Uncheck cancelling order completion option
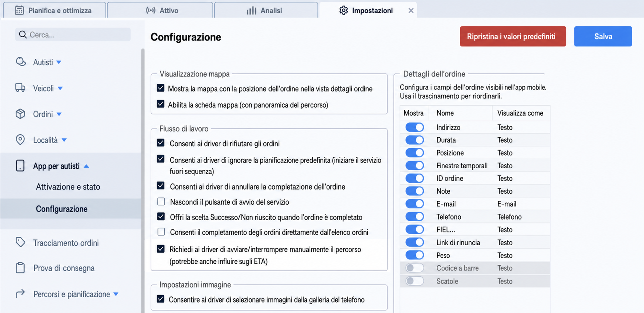Screen dimensions: 644x313 pyautogui.click(x=160, y=186)
